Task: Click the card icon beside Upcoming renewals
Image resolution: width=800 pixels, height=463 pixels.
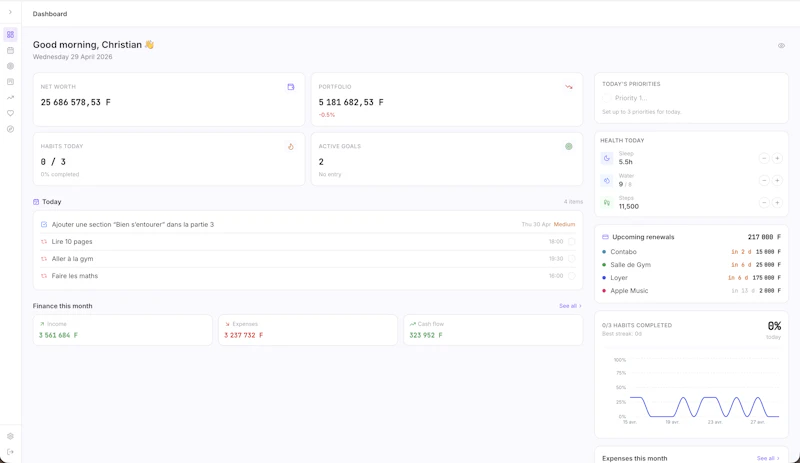Action: (x=605, y=237)
